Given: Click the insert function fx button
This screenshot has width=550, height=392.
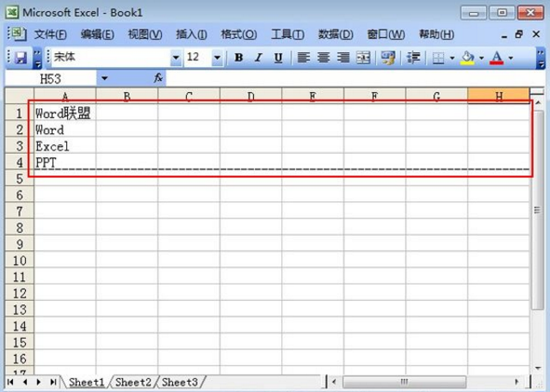Looking at the screenshot, I should [x=158, y=78].
